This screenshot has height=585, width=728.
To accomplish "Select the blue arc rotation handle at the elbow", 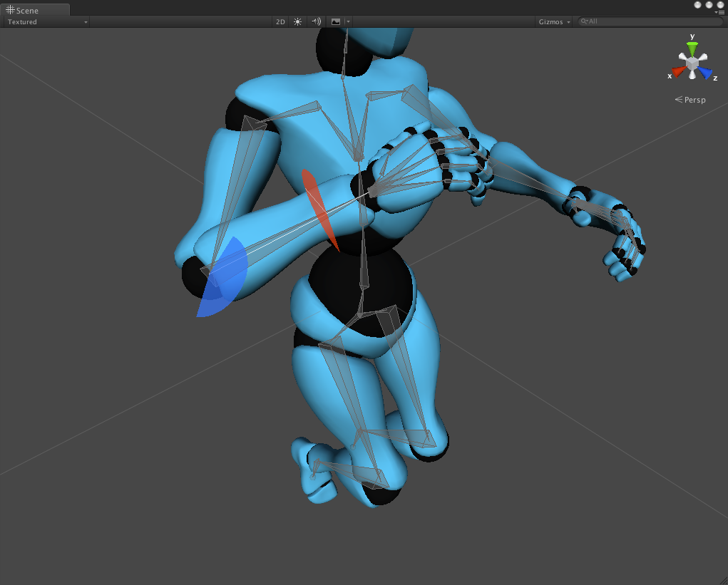I will [x=223, y=279].
